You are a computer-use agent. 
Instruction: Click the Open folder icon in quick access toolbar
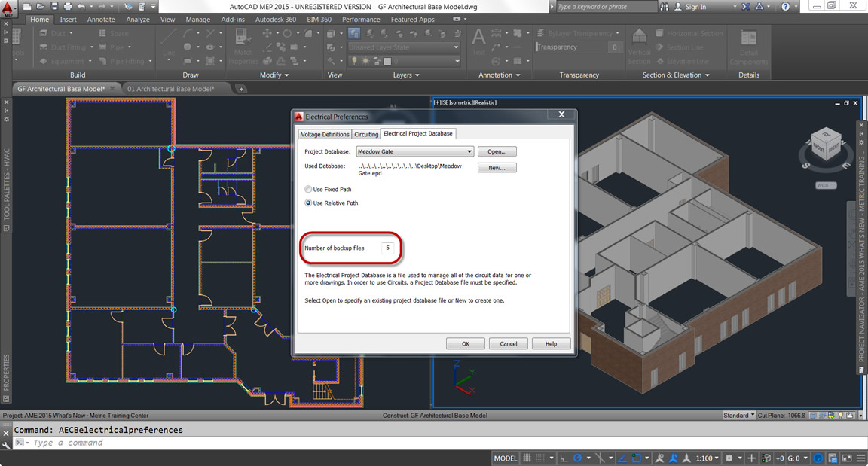click(40, 7)
